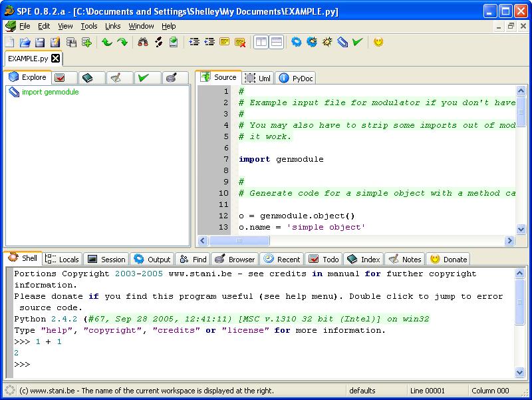Viewport: 532px width, 400px height.
Task: Indent the selected code using toolbar icon
Action: pos(194,42)
